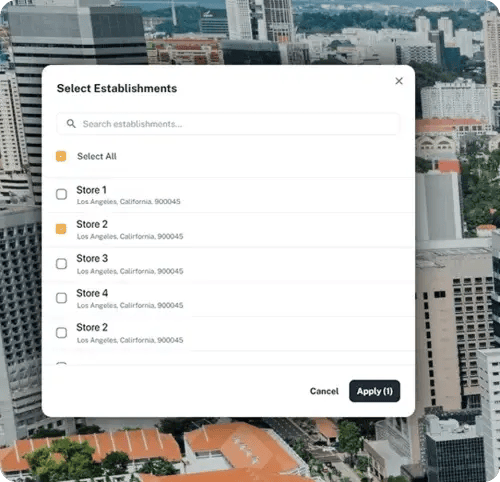500x482 pixels.
Task: Toggle the Select All checkbox
Action: (61, 156)
